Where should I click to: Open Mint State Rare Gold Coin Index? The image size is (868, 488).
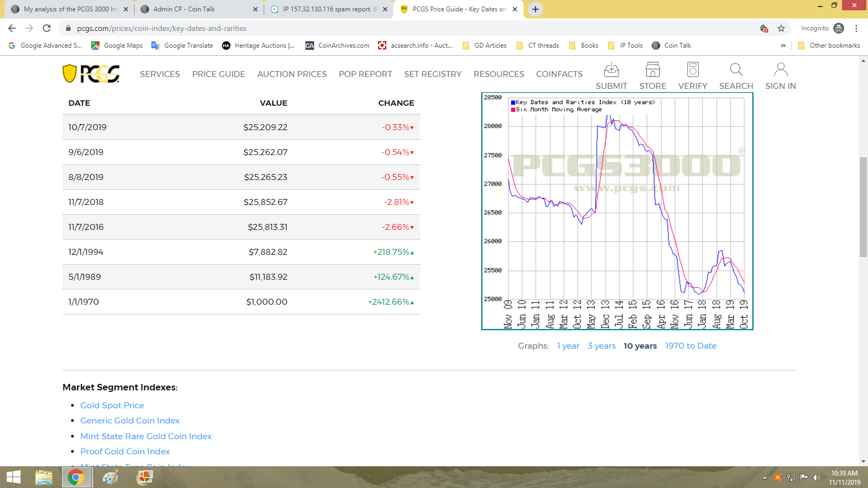(x=146, y=436)
